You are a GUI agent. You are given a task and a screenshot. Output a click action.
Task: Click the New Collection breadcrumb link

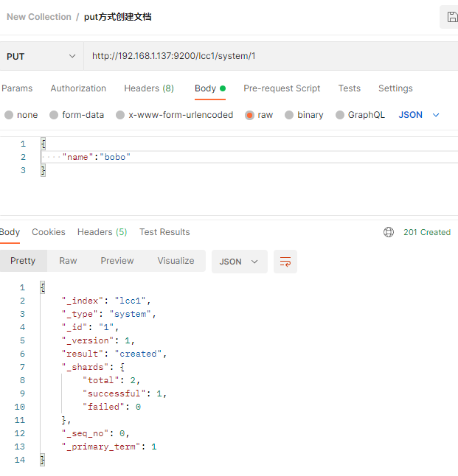[39, 17]
